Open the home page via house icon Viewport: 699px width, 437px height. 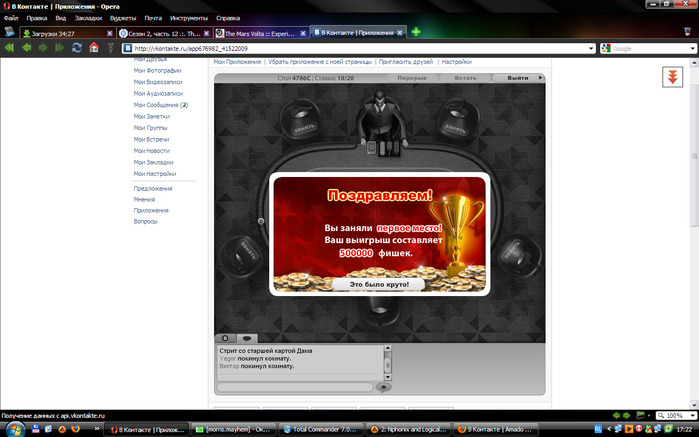pyautogui.click(x=94, y=47)
